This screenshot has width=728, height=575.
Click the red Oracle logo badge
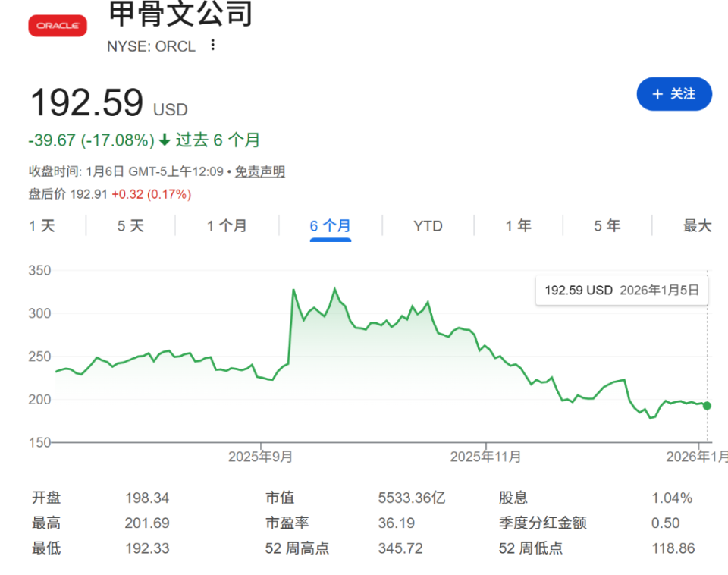point(58,25)
